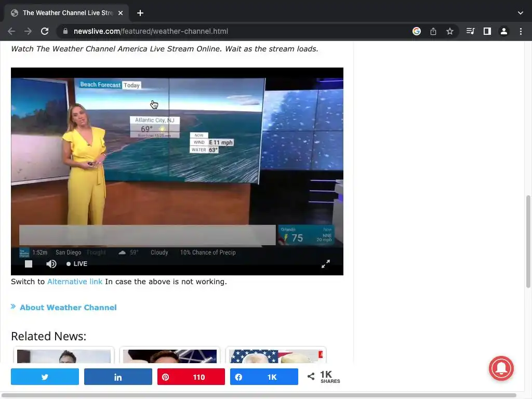Select The Weather Channel Live Stream tab

[x=66, y=13]
